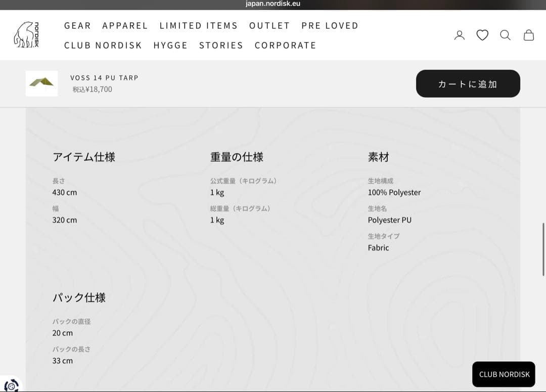Viewport: 546px width, 392px height.
Task: Open the CORPORATE menu item
Action: click(x=285, y=46)
